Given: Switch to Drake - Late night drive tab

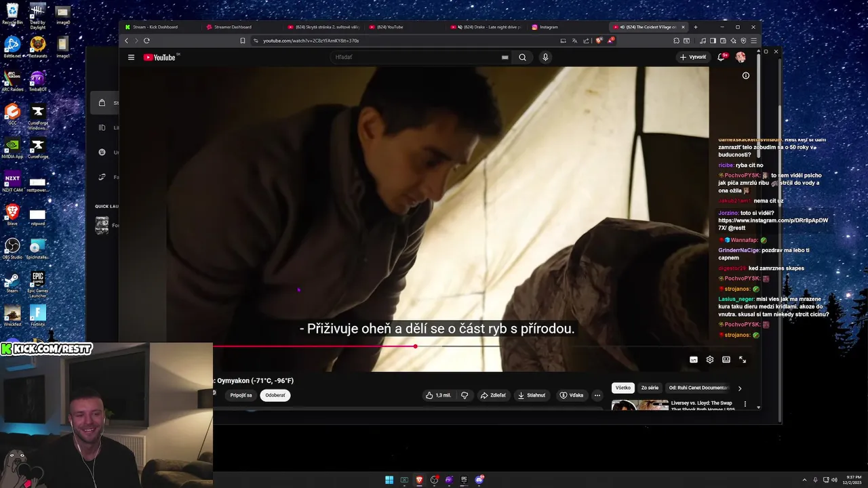Looking at the screenshot, I should (485, 27).
